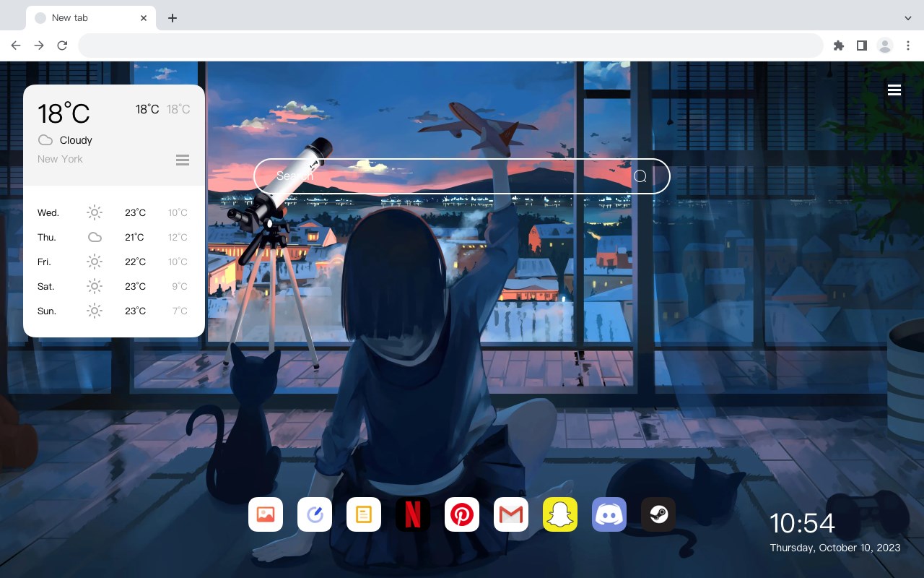The image size is (924, 578).
Task: Click Saturday's 9°C low temperature
Action: coord(180,286)
